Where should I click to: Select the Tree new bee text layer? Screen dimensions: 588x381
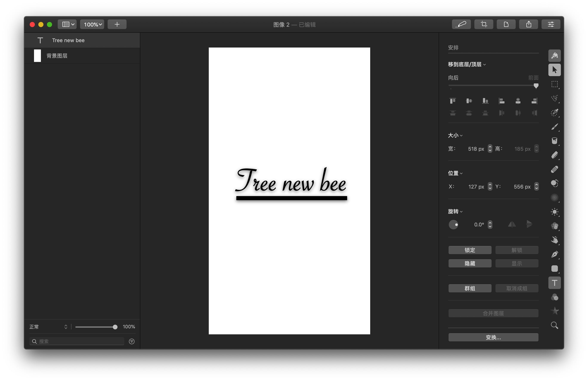(68, 40)
